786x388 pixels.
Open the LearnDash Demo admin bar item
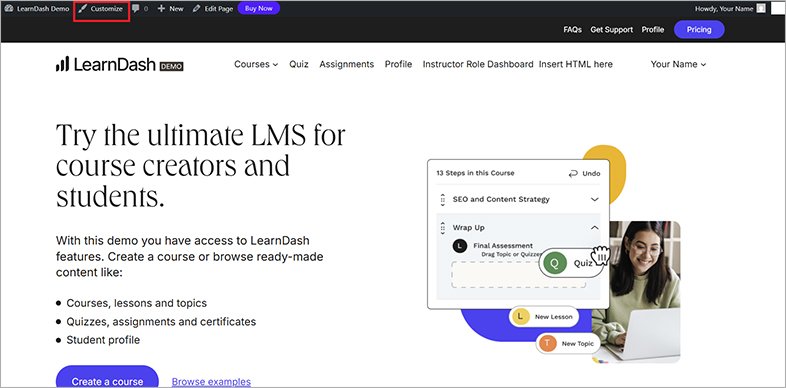37,9
